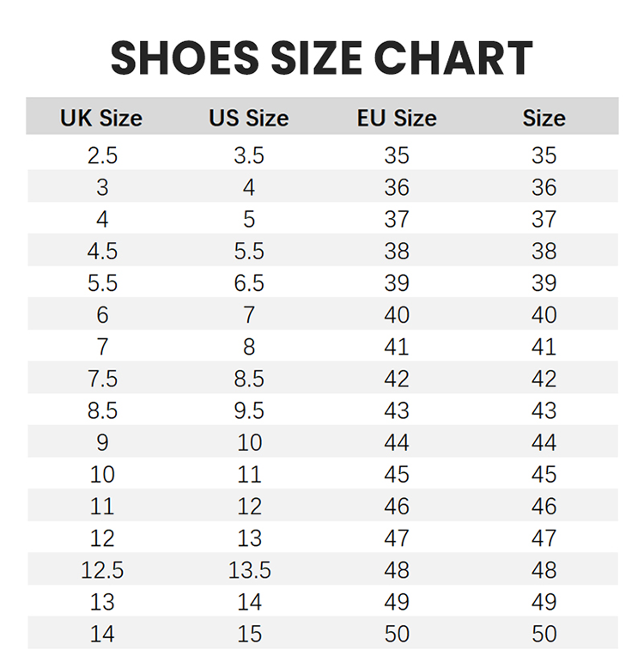Screen dimensions: 644x668
Task: Click the last column header labeled Size
Action: pos(544,118)
